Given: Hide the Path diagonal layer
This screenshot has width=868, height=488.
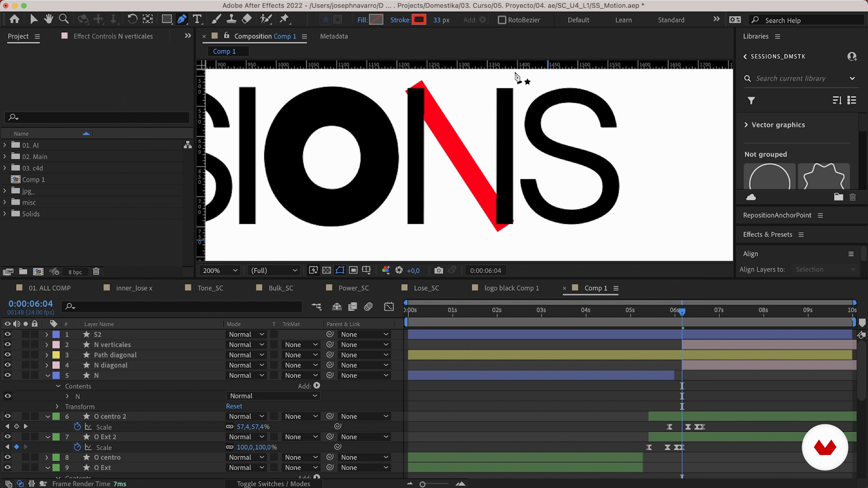Looking at the screenshot, I should pos(7,355).
